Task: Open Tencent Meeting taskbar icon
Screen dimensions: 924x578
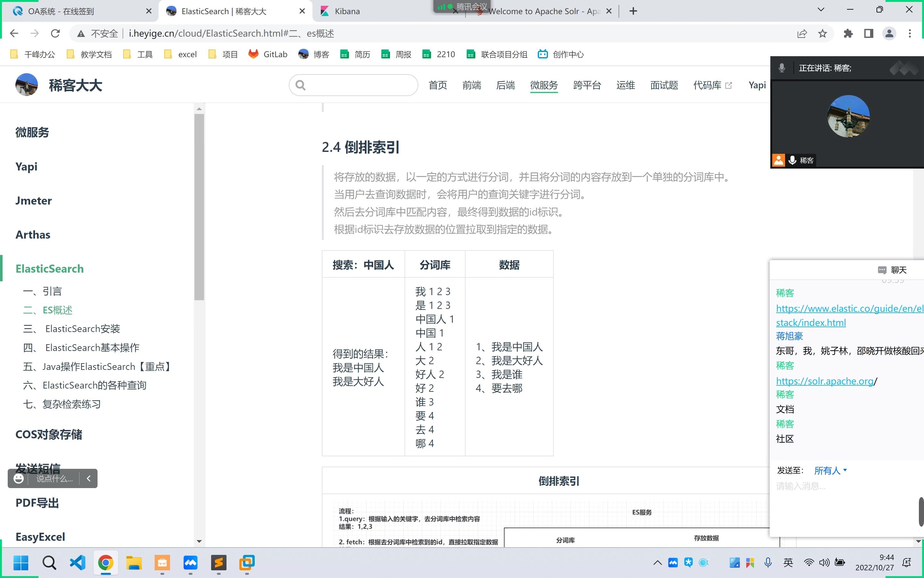Action: click(x=191, y=563)
